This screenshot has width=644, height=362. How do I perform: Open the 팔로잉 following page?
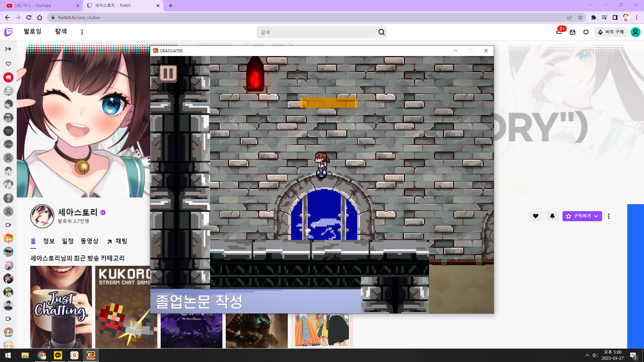[x=32, y=32]
